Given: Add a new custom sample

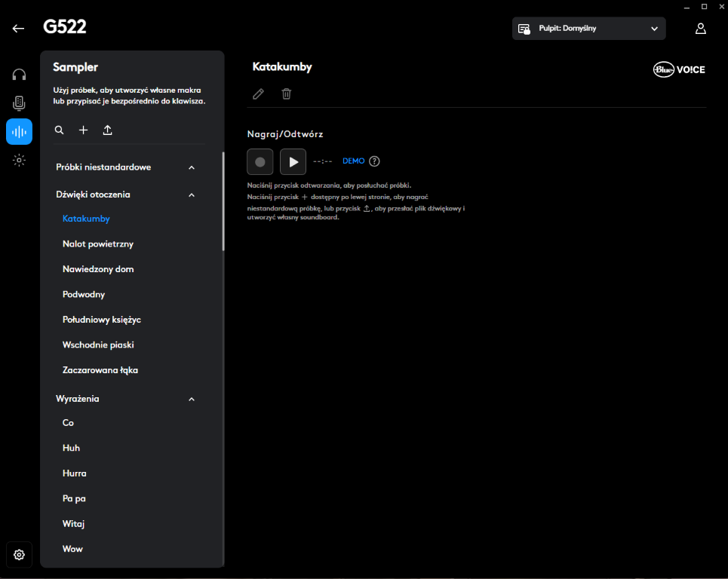Looking at the screenshot, I should [x=83, y=130].
